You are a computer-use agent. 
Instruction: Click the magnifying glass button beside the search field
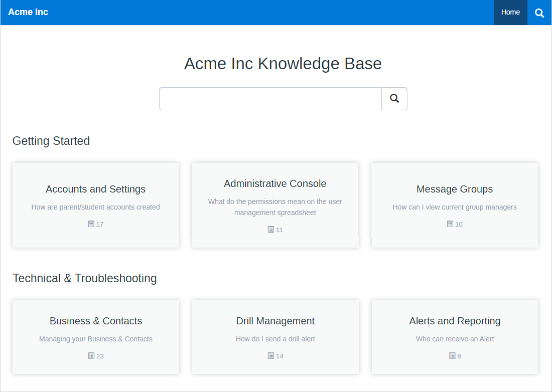pyautogui.click(x=394, y=99)
